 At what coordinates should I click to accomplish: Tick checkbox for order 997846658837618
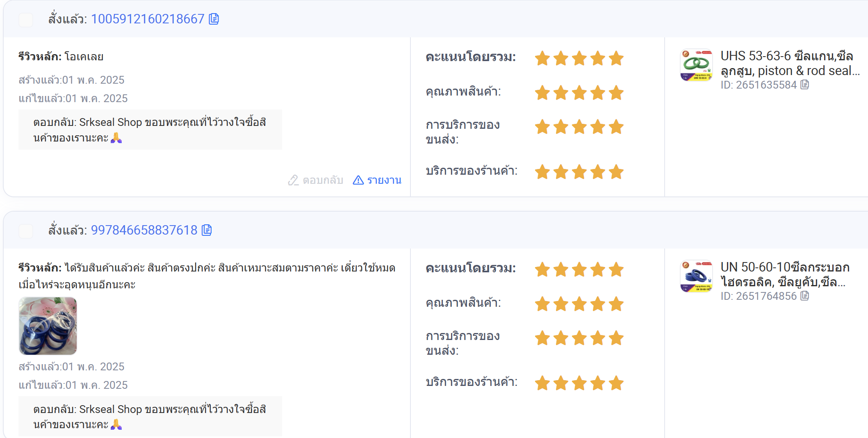(x=26, y=231)
